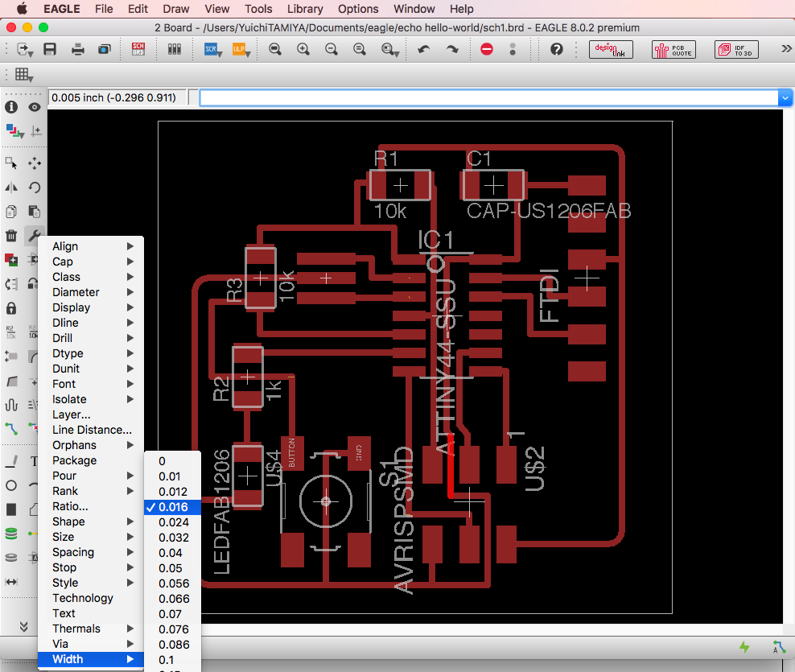795x672 pixels.
Task: Choose Ratio... from the menu
Action: (91, 507)
